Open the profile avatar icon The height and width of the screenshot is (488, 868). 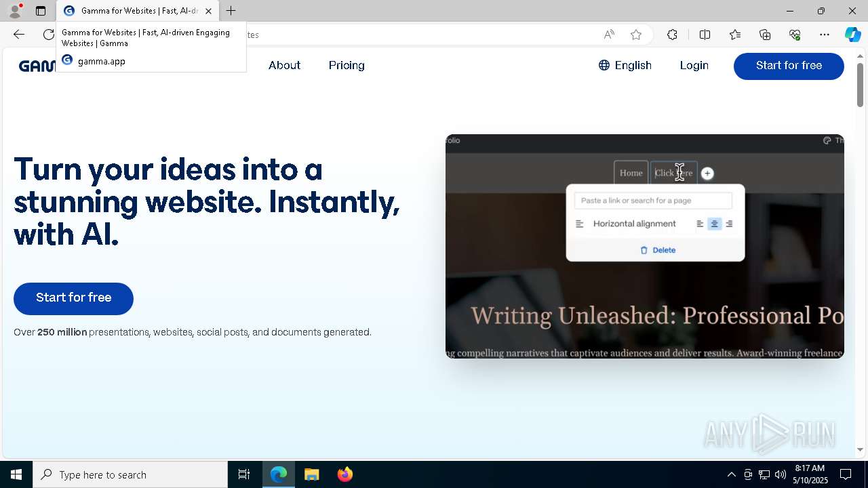(15, 11)
